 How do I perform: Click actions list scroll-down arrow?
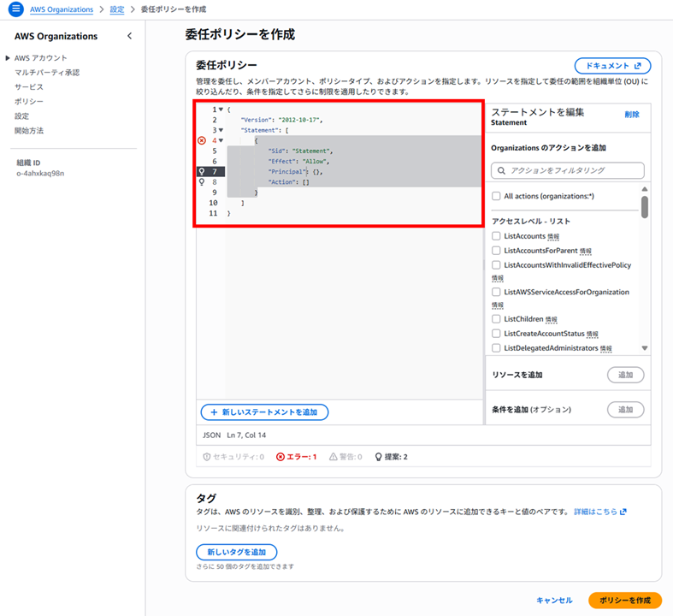point(645,348)
